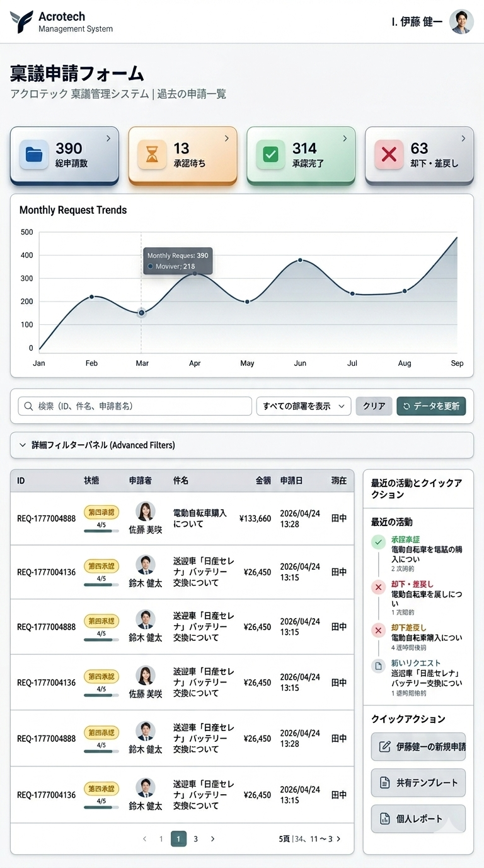Click the magnifier icon in the search box

click(x=28, y=406)
